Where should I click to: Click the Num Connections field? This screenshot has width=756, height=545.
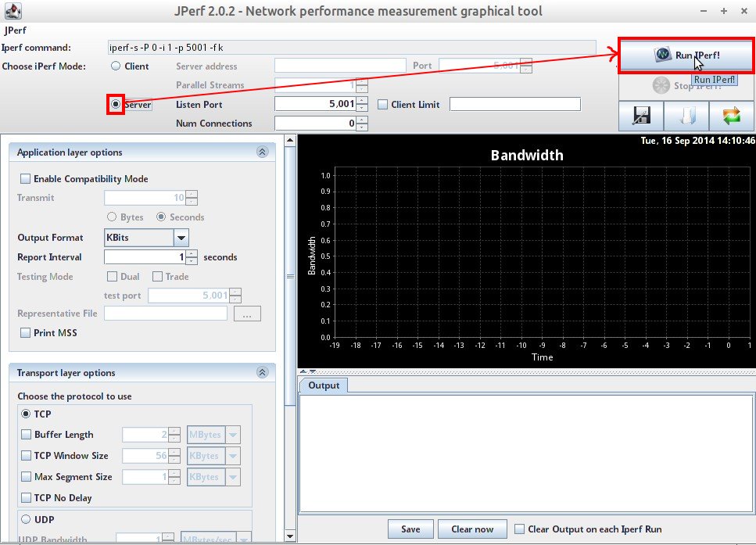click(x=315, y=123)
